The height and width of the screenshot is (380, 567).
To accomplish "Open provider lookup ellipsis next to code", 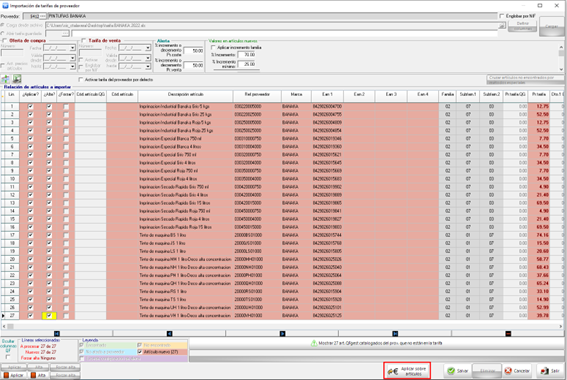I will (x=43, y=16).
